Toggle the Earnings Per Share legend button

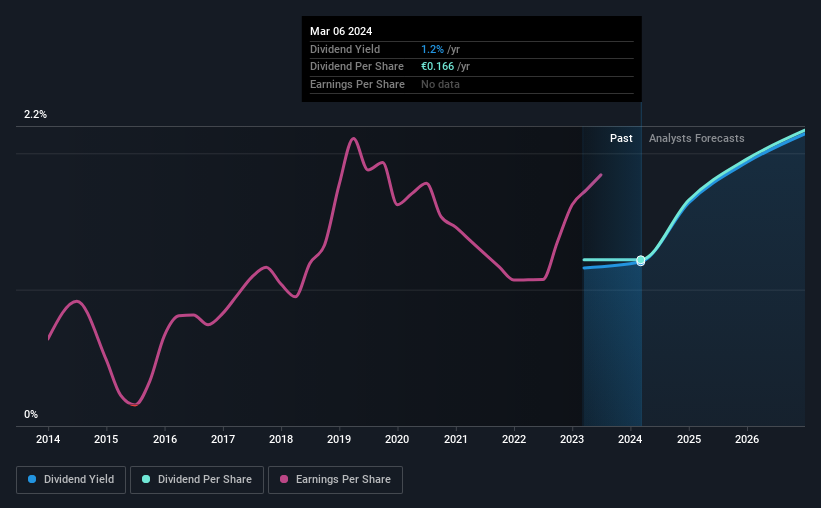(x=335, y=480)
